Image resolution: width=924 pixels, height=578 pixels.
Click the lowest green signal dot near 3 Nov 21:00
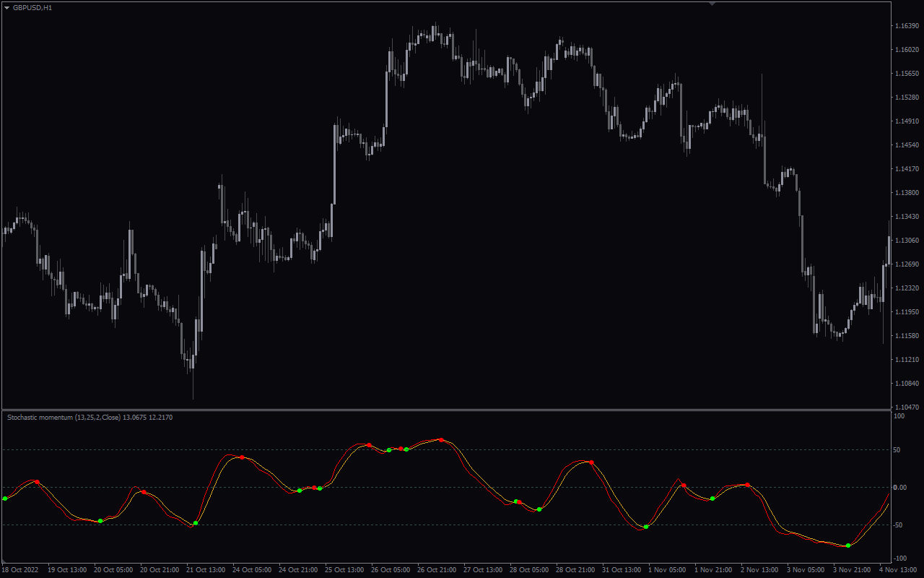tap(848, 545)
